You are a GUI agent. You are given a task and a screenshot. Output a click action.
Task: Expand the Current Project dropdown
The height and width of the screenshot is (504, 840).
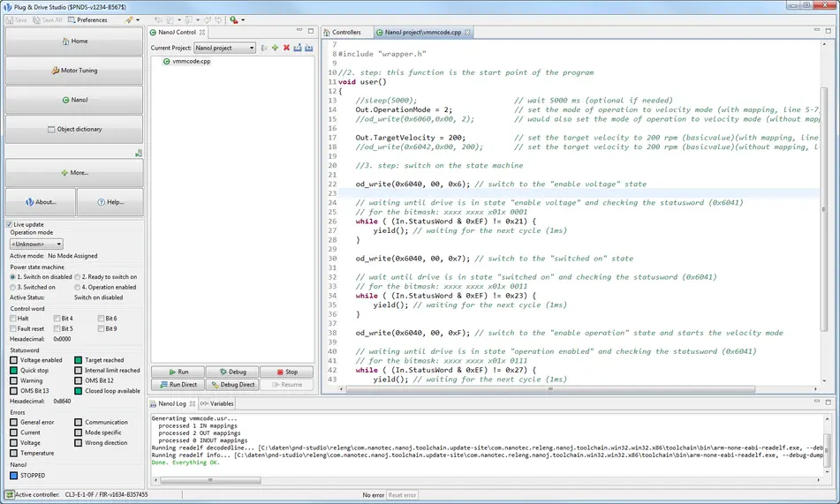pyautogui.click(x=224, y=48)
